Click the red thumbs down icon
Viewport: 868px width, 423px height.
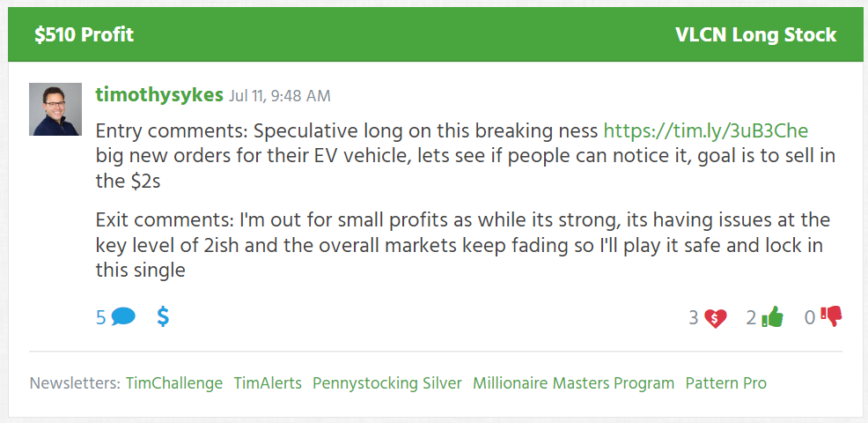[x=831, y=317]
